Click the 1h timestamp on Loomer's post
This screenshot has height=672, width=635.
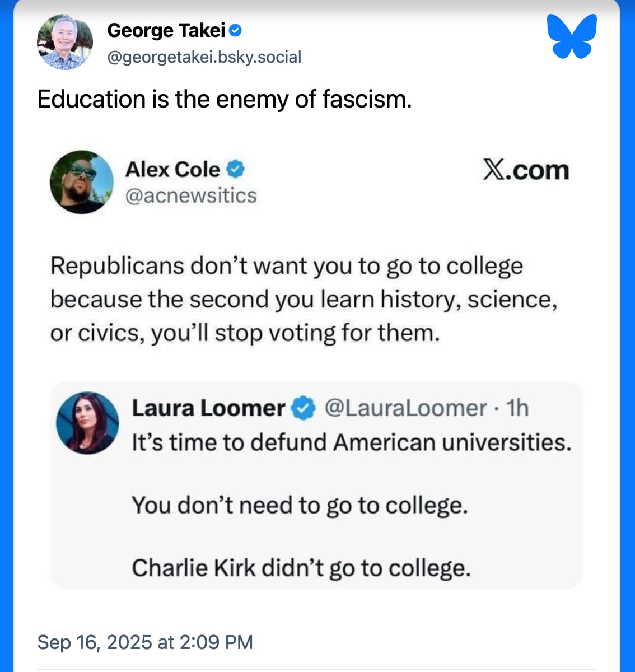click(x=517, y=408)
